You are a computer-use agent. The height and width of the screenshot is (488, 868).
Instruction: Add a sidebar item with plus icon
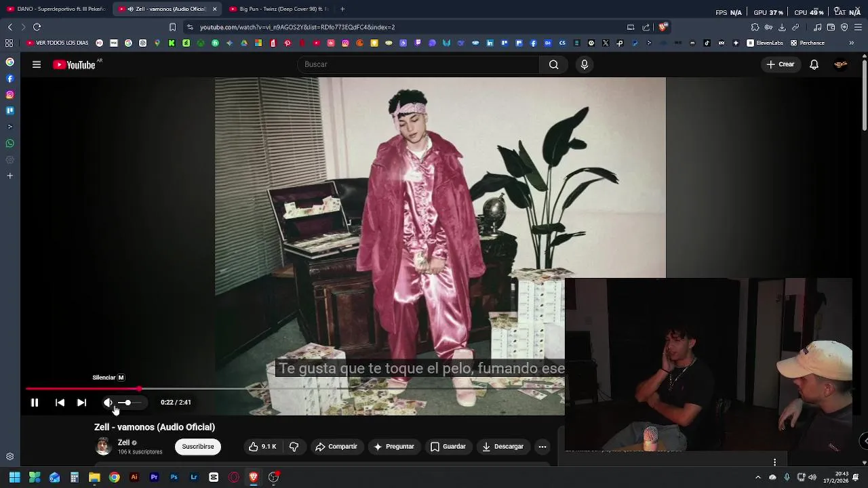[x=9, y=176]
